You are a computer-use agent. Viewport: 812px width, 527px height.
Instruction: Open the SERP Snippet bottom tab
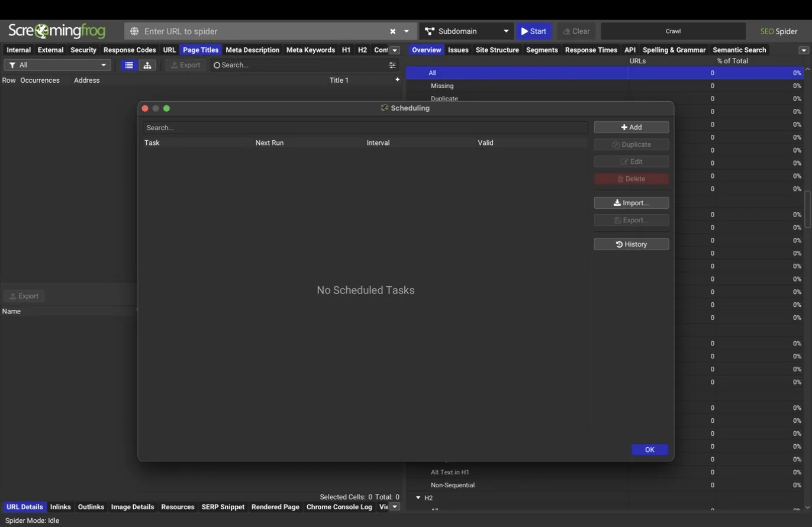[223, 507]
